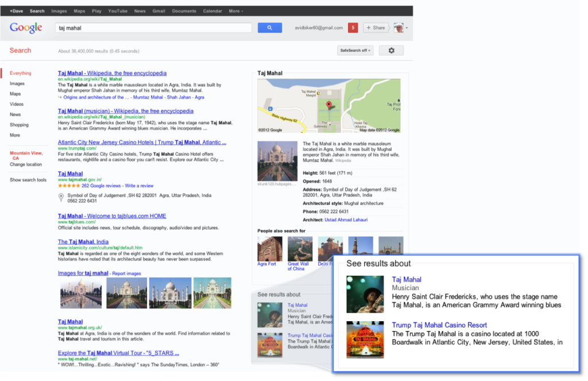Image resolution: width=588 pixels, height=381 pixels.
Task: Click Write a review link
Action: pyautogui.click(x=139, y=186)
